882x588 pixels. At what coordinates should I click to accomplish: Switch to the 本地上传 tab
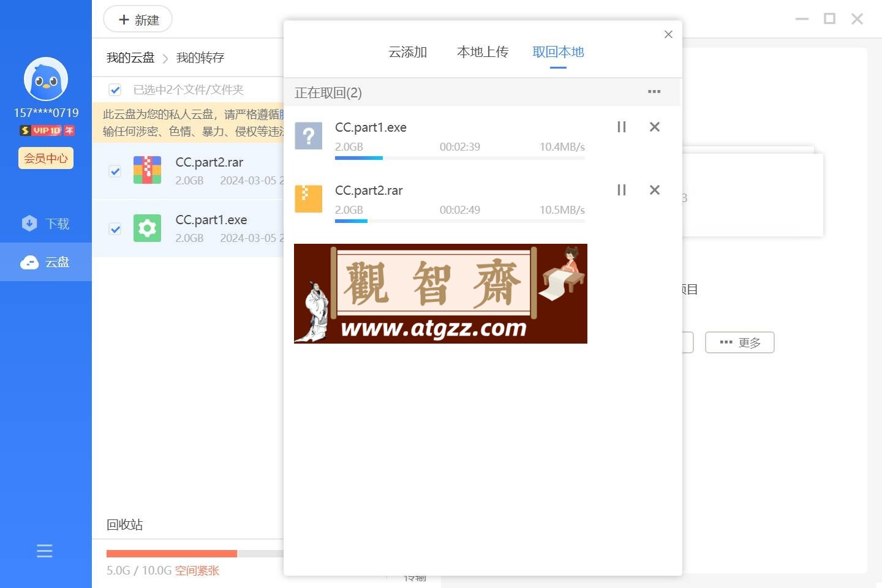tap(483, 52)
